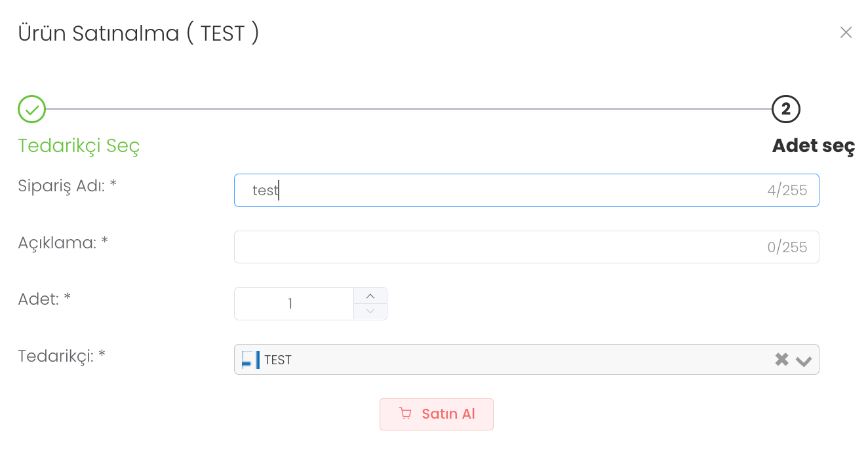Image resolution: width=868 pixels, height=456 pixels.
Task: Decrease Adet with the down arrow
Action: click(x=370, y=312)
